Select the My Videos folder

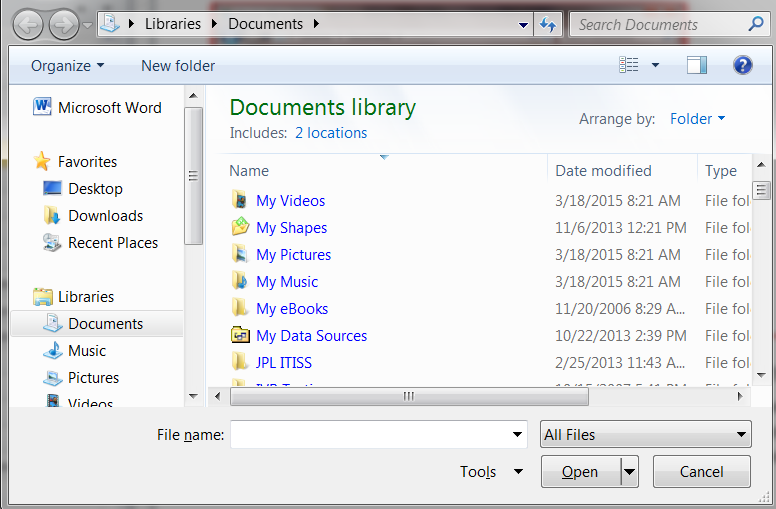tap(291, 201)
